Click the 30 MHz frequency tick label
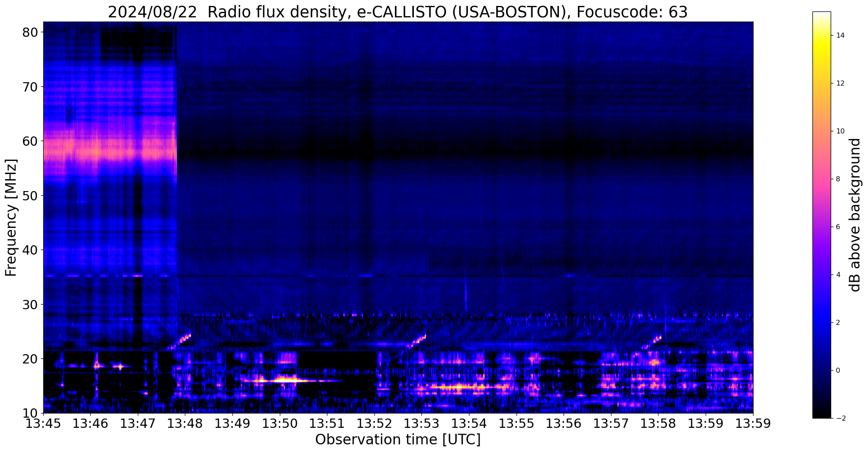The width and height of the screenshot is (868, 452). tap(31, 304)
